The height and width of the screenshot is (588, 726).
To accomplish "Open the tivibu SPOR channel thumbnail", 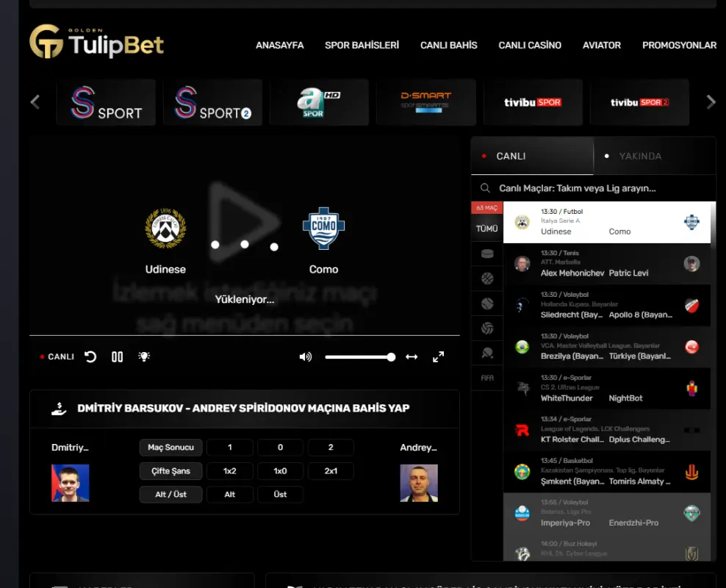I will coord(533,102).
